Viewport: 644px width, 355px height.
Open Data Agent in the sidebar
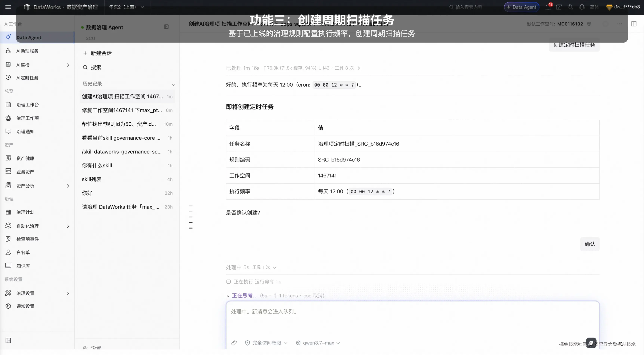tap(37, 37)
